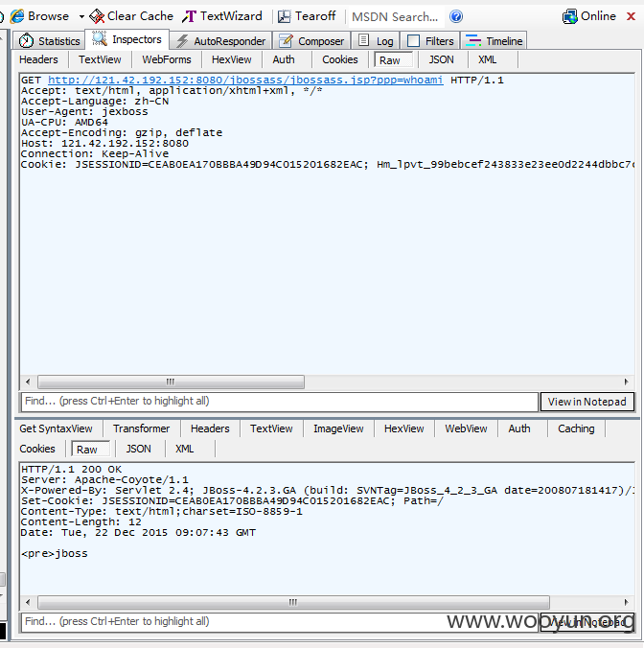Screen dimensions: 644x648
Task: Click 'Server: Apache-Coyote/1.1' response line
Action: click(104, 480)
